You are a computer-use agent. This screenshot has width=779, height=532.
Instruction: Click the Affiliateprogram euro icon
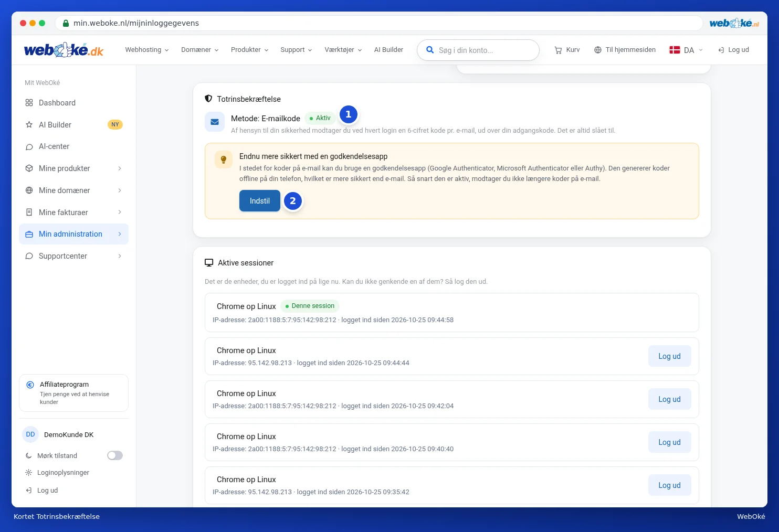tap(30, 385)
